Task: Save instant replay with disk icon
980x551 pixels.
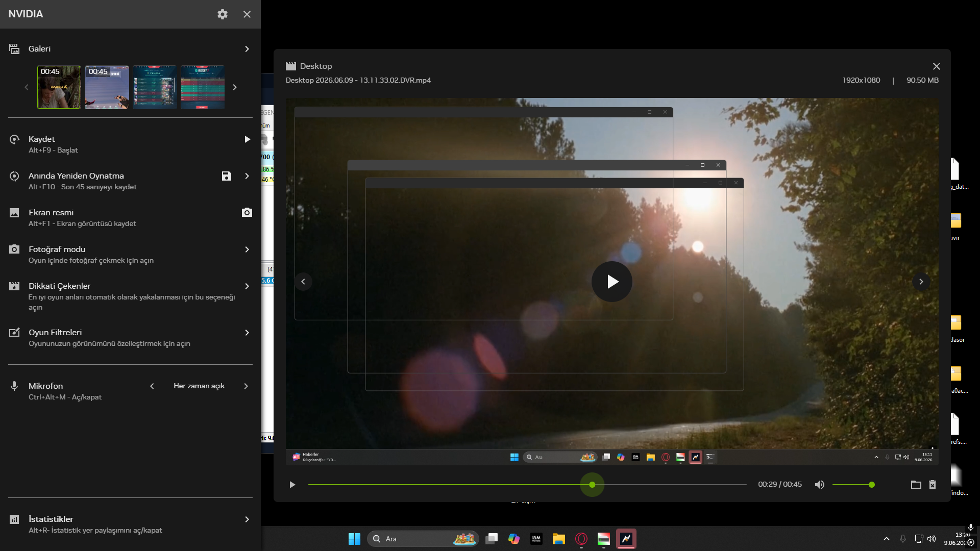Action: 227,176
